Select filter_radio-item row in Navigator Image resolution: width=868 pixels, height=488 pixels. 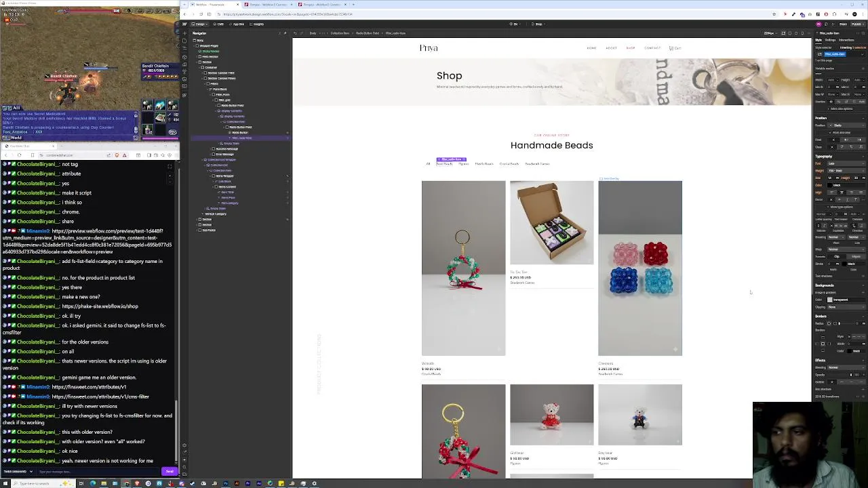pyautogui.click(x=241, y=138)
